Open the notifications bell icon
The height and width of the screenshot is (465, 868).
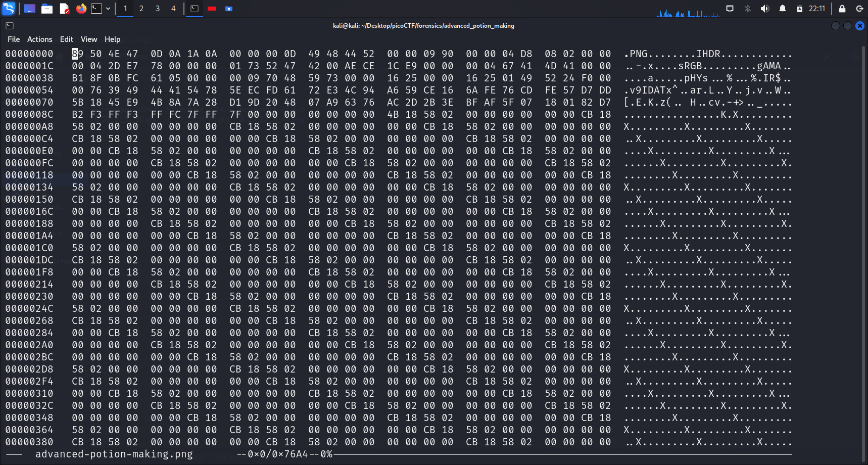tap(782, 9)
